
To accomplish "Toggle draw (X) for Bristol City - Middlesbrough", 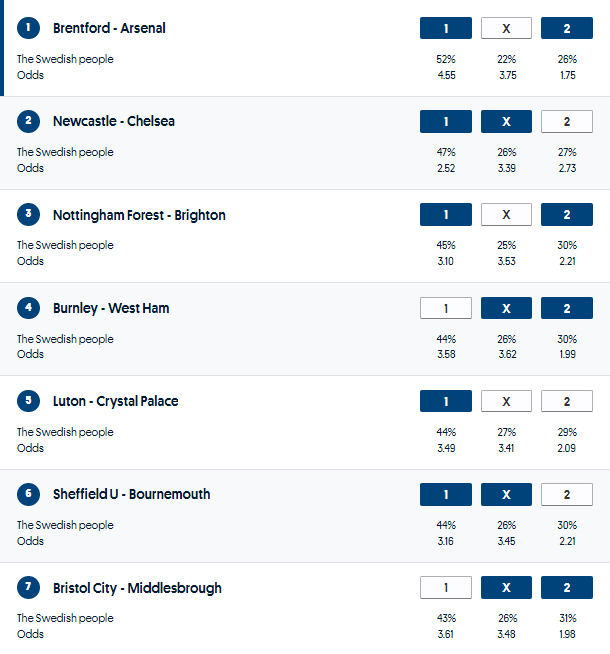I will click(506, 588).
